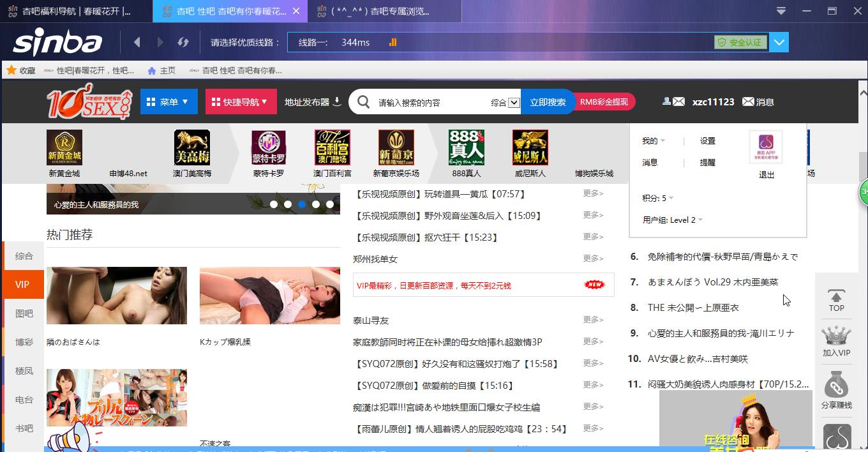Click the RMB彩金提现 button
The height and width of the screenshot is (452, 868).
click(604, 102)
